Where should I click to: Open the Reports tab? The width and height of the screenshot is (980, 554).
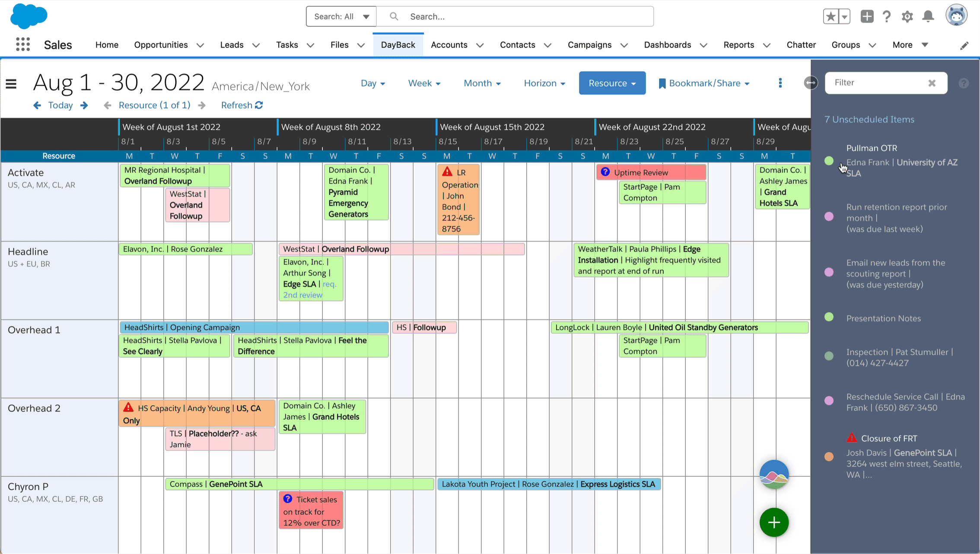click(739, 45)
